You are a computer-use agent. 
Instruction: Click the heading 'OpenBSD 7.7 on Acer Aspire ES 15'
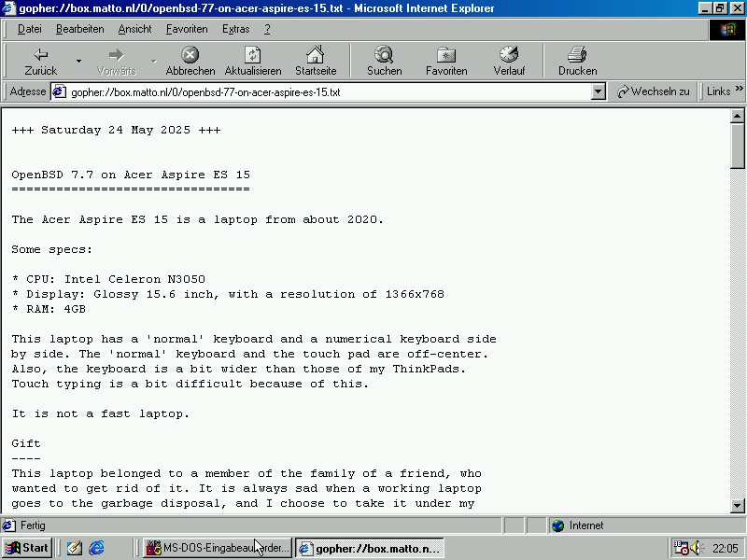pyautogui.click(x=131, y=175)
